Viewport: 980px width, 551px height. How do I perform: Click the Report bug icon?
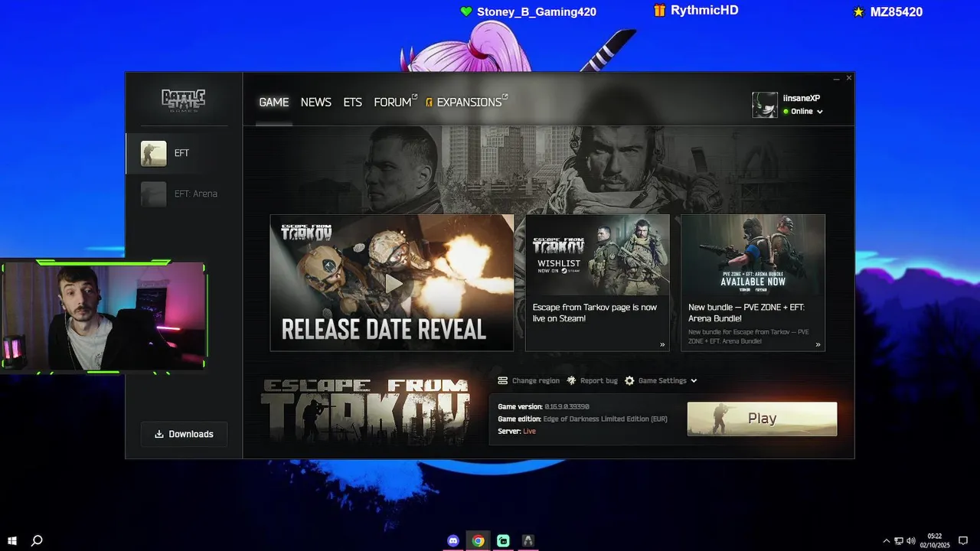point(571,380)
